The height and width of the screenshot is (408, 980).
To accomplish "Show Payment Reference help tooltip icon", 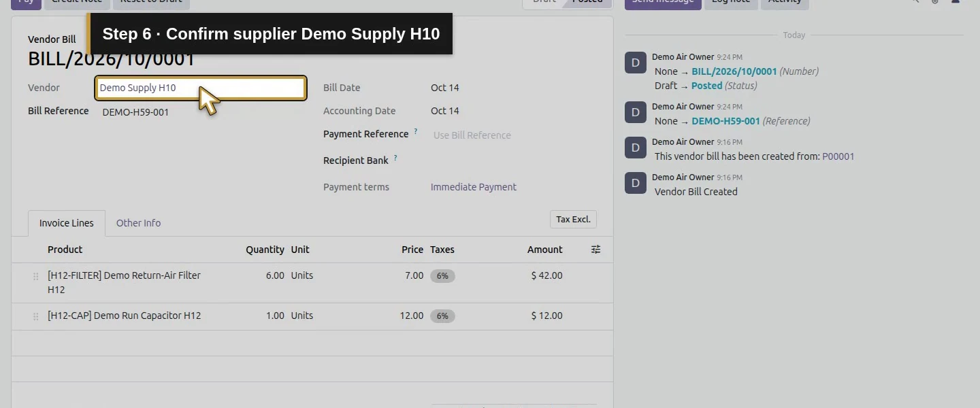I will point(416,132).
